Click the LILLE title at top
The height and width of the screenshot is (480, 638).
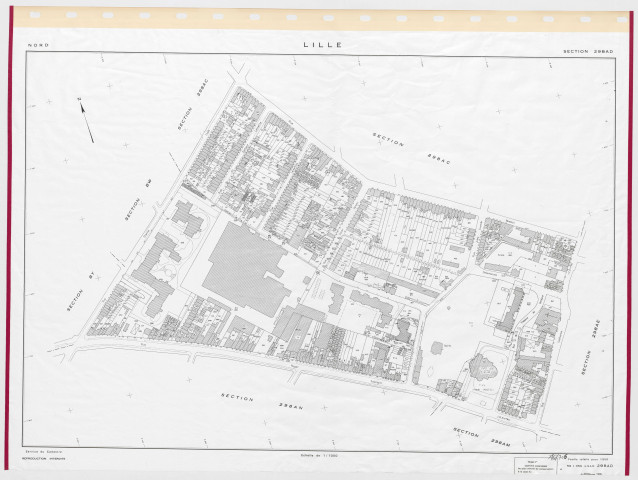click(x=319, y=45)
